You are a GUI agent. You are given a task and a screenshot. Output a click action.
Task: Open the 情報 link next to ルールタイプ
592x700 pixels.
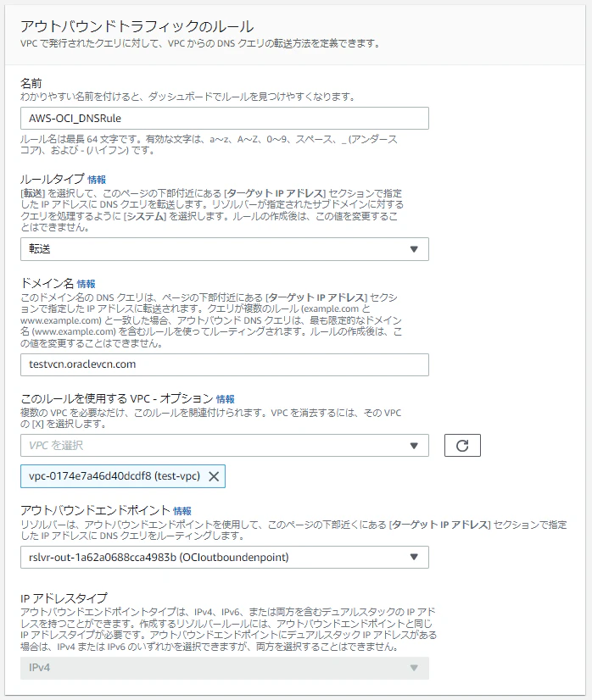point(97,180)
